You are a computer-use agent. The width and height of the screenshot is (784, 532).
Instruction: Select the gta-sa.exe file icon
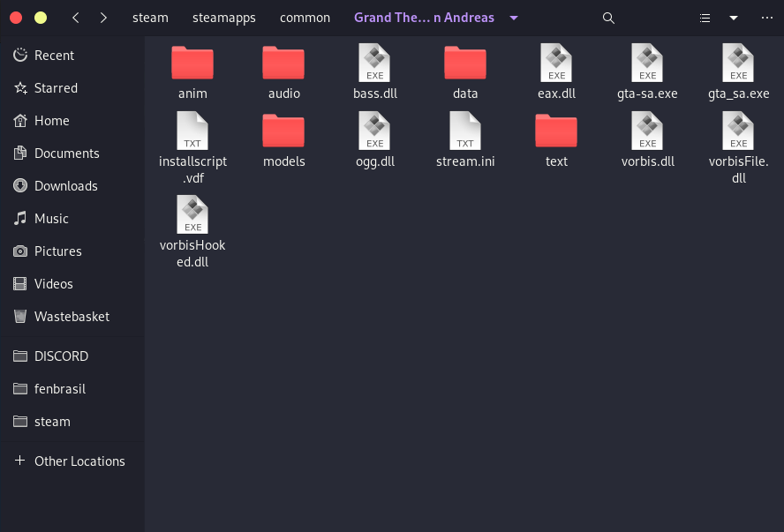pyautogui.click(x=647, y=63)
